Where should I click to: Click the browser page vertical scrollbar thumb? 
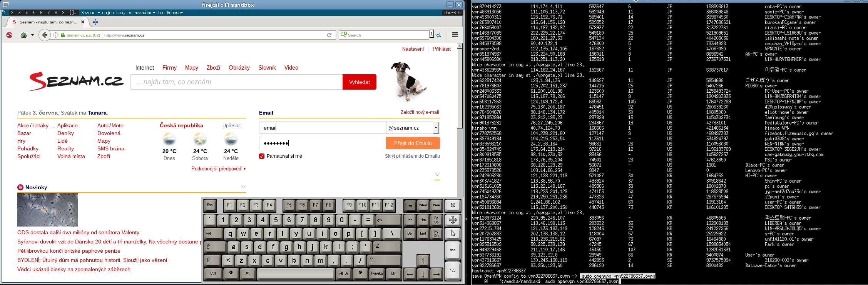point(460,88)
